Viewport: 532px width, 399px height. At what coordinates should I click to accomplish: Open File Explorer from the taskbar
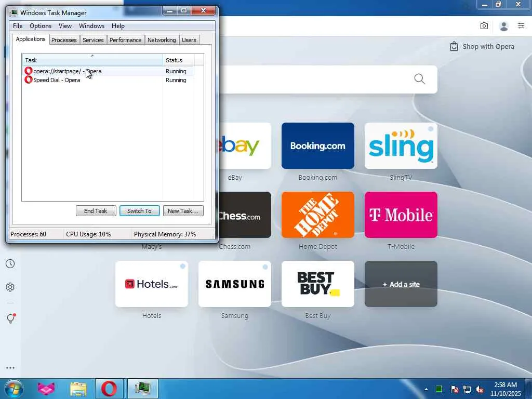click(78, 389)
